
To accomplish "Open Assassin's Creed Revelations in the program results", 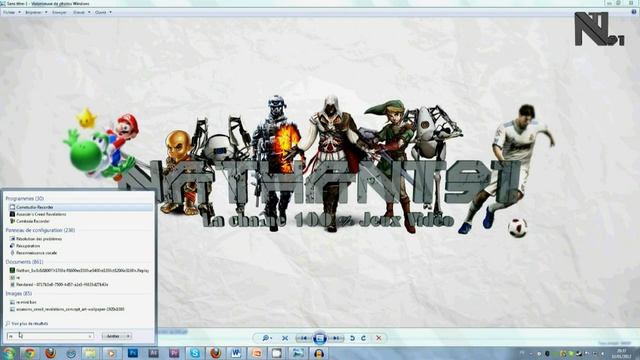I will [x=80, y=214].
